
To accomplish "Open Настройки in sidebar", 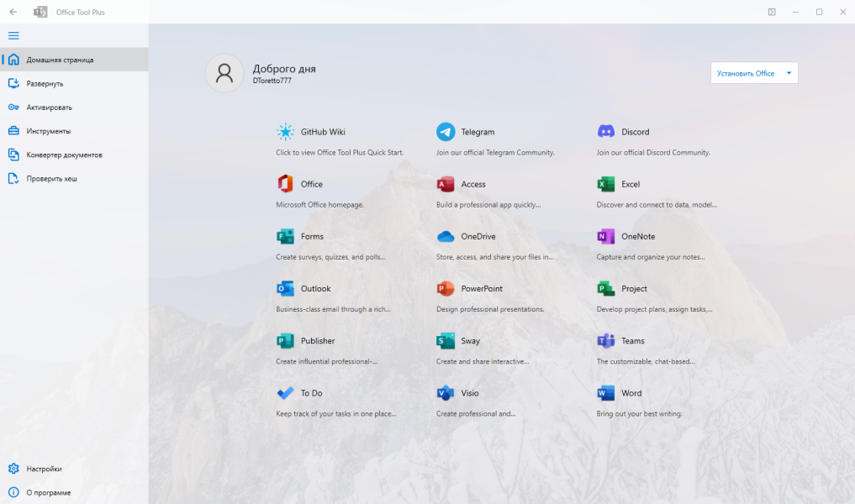I will 74,469.
